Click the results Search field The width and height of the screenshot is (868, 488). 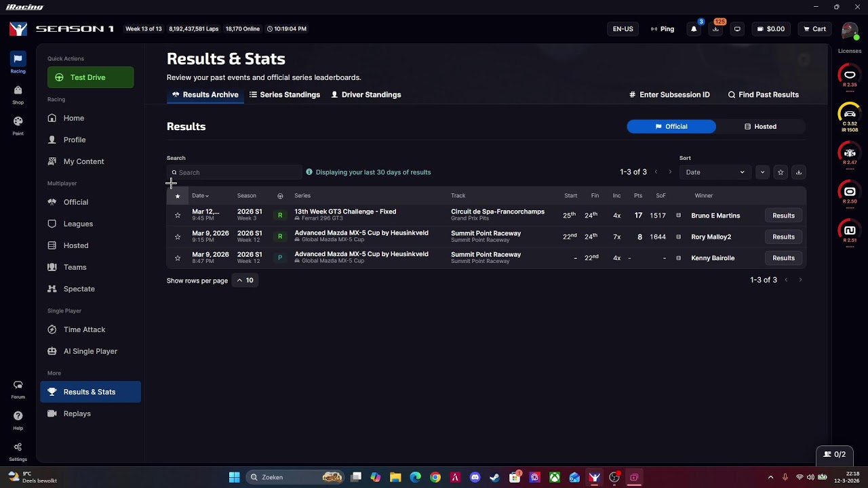pyautogui.click(x=235, y=172)
